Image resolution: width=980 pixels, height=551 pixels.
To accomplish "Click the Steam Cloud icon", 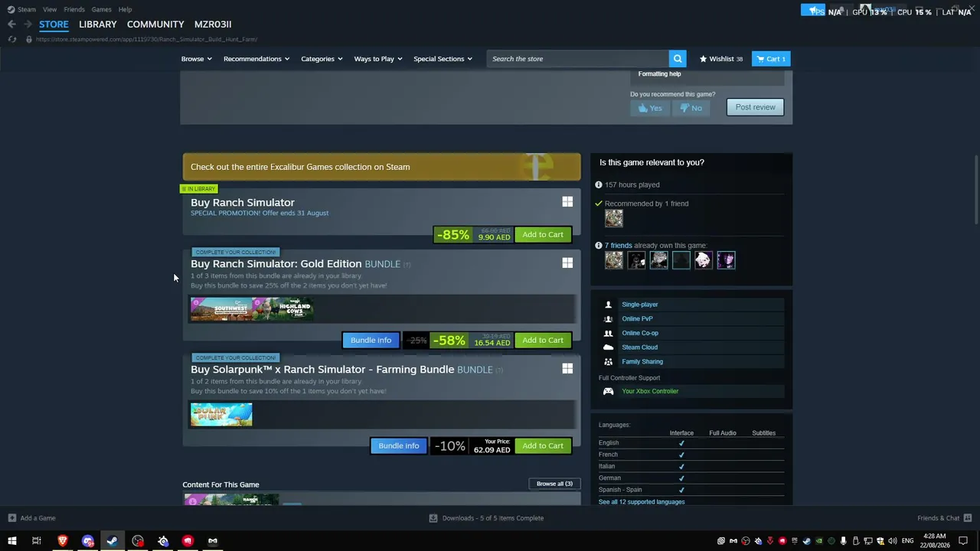I will [x=608, y=347].
